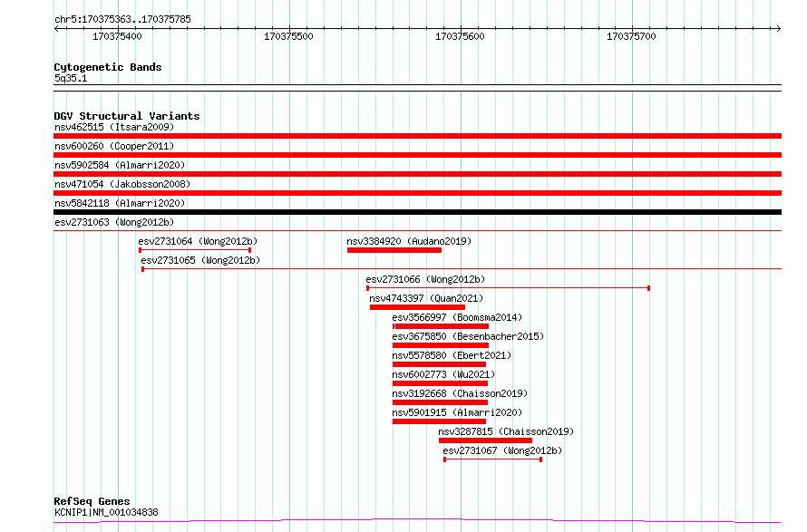
Task: Click the KCNIP1|NM_001034838 gene label
Action: 106,512
